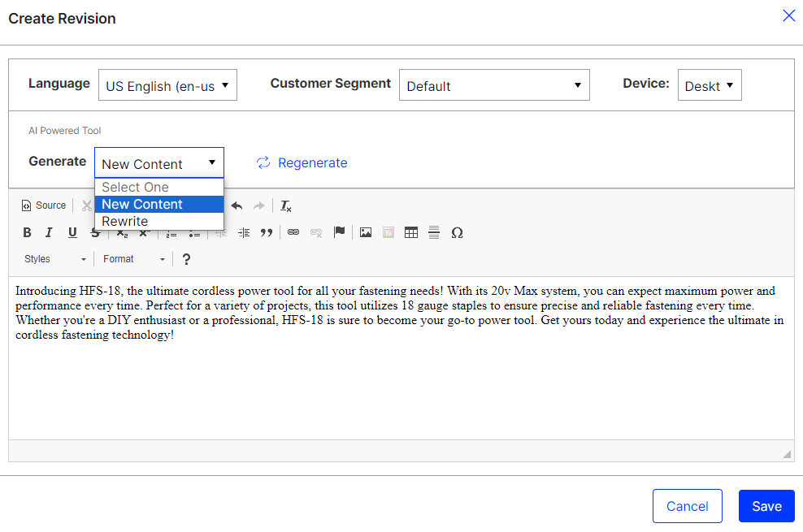Choose the Rewrite option
Viewport: 803px width, 532px height.
(159, 221)
